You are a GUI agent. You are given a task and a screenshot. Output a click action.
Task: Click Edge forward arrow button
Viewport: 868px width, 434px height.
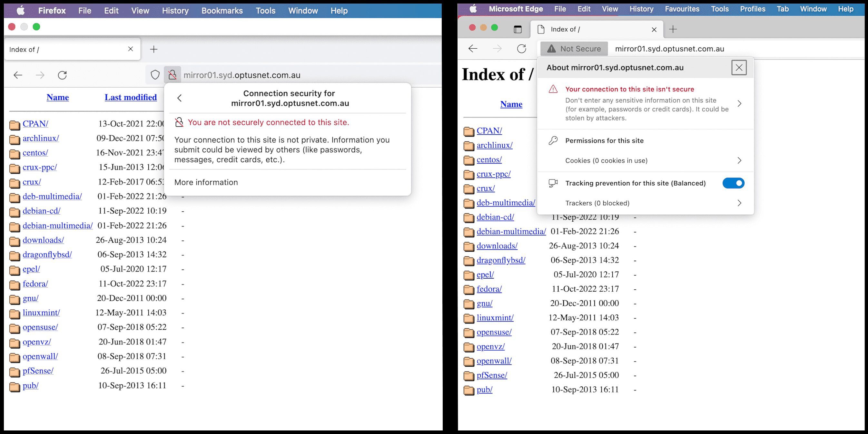point(497,48)
